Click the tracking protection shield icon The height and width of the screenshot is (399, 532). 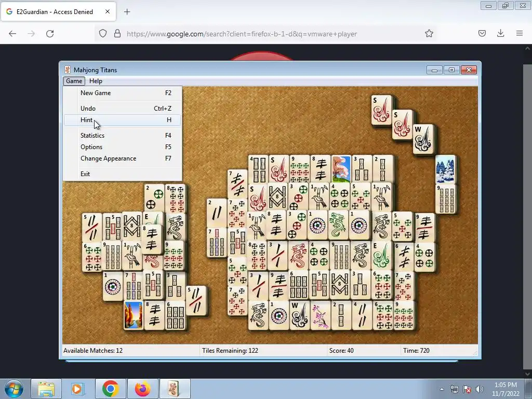tap(103, 33)
